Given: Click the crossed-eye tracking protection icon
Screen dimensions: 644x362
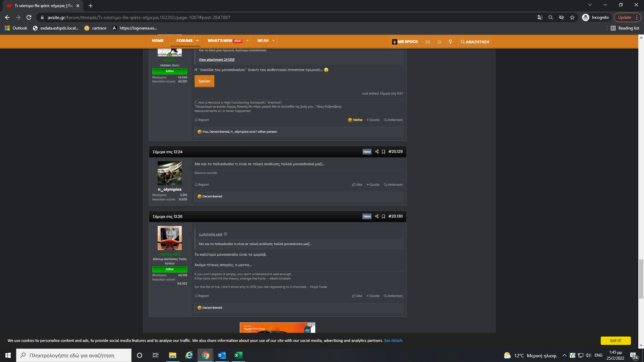Looking at the screenshot, I should [561, 17].
